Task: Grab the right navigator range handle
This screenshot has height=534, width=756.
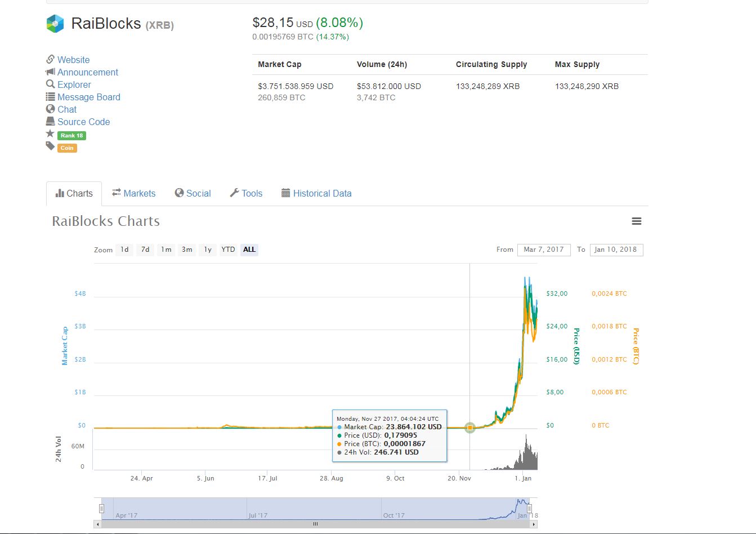Action: [x=529, y=509]
